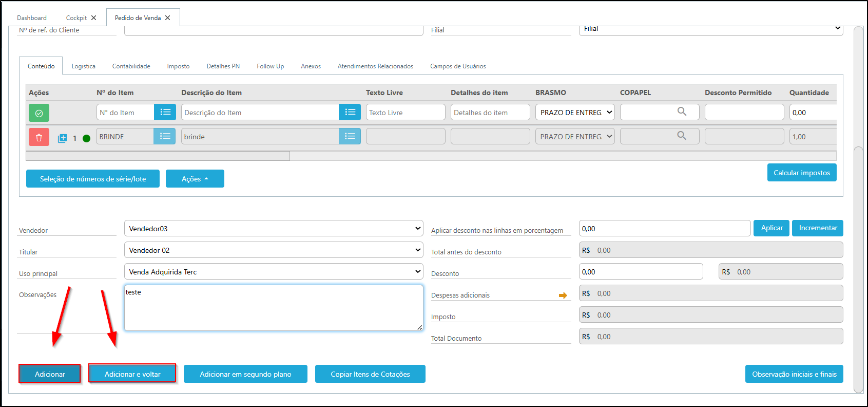The image size is (868, 407).
Task: Open item list next to BRINDE code
Action: (165, 136)
